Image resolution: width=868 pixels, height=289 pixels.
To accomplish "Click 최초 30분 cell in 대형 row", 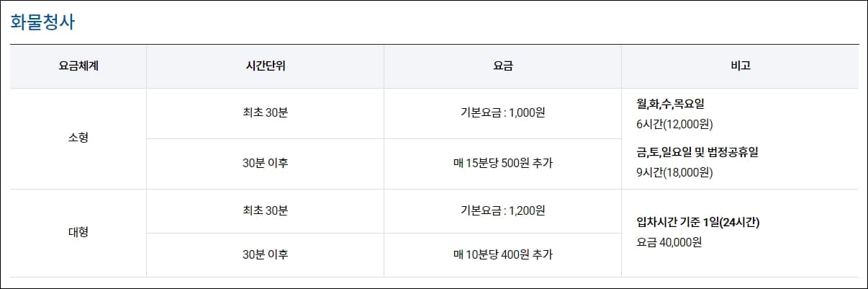I will (x=265, y=211).
